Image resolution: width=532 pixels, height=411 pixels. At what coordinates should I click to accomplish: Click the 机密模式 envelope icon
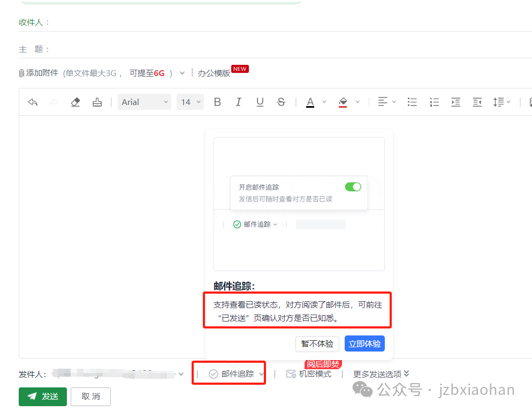291,374
